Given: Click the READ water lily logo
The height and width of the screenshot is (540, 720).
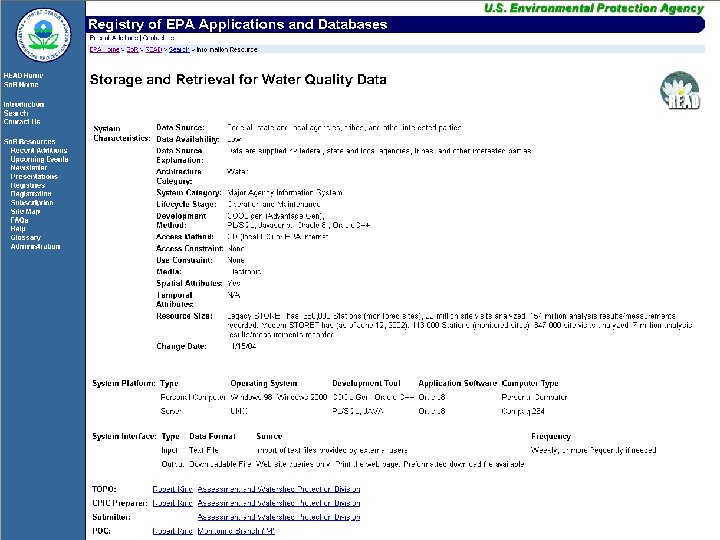Looking at the screenshot, I should pos(680,90).
